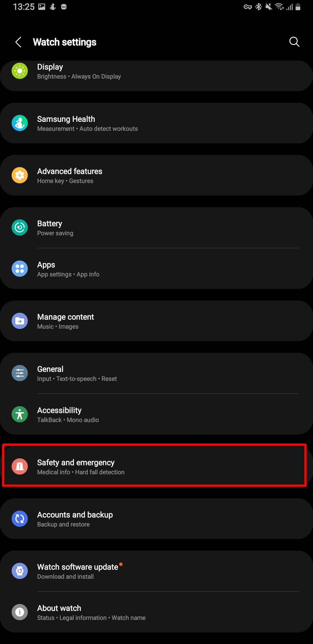Tap the blue Apps four-dot icon
Viewport: 313px width, 644px height.
[20, 269]
